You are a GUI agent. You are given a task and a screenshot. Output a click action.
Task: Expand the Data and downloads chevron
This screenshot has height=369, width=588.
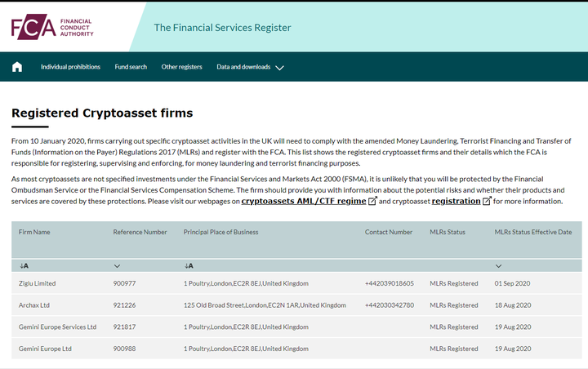280,68
